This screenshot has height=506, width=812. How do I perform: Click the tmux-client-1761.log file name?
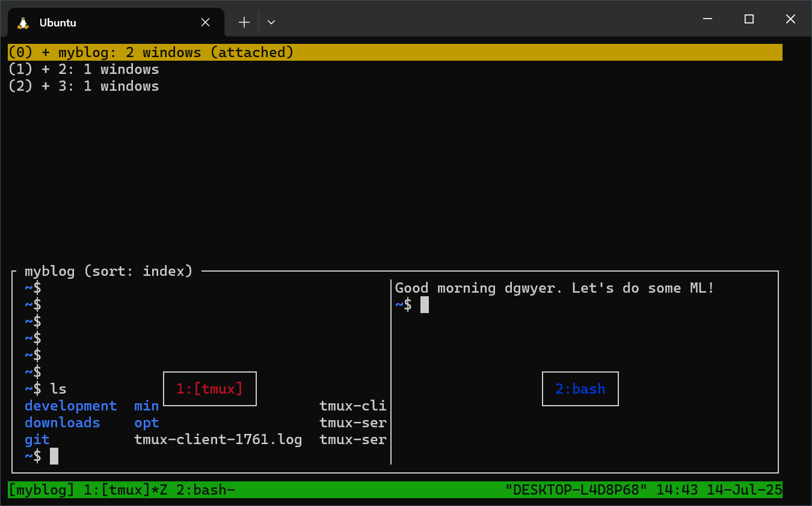[x=218, y=439]
